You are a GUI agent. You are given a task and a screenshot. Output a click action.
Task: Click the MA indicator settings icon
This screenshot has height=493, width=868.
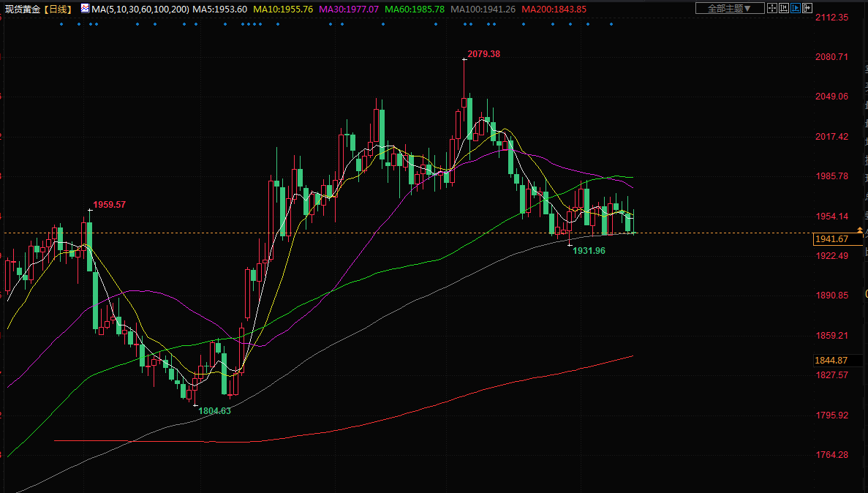(x=86, y=9)
